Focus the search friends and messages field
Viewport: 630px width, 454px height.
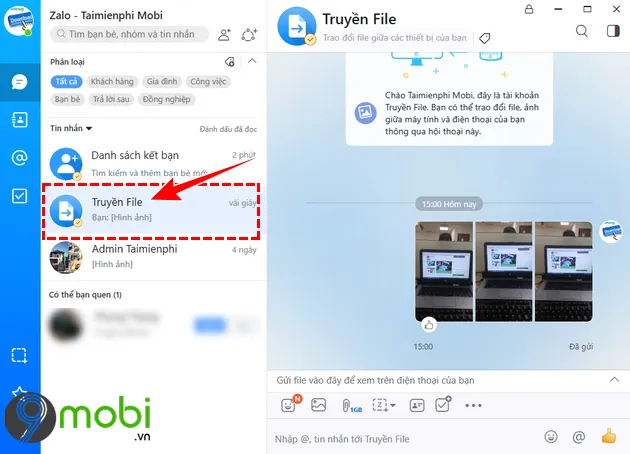pyautogui.click(x=129, y=34)
